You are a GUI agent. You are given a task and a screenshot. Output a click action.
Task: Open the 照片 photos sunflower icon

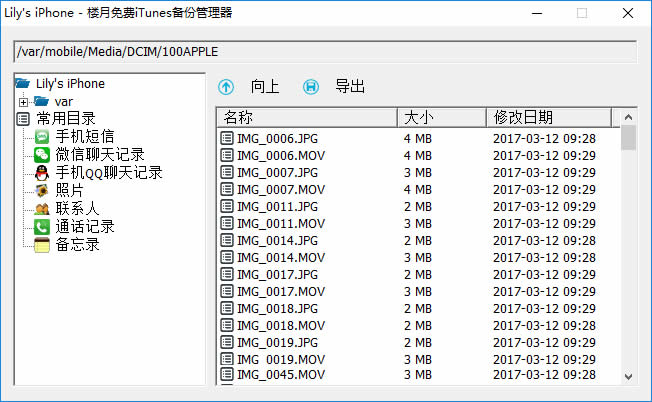click(x=42, y=191)
